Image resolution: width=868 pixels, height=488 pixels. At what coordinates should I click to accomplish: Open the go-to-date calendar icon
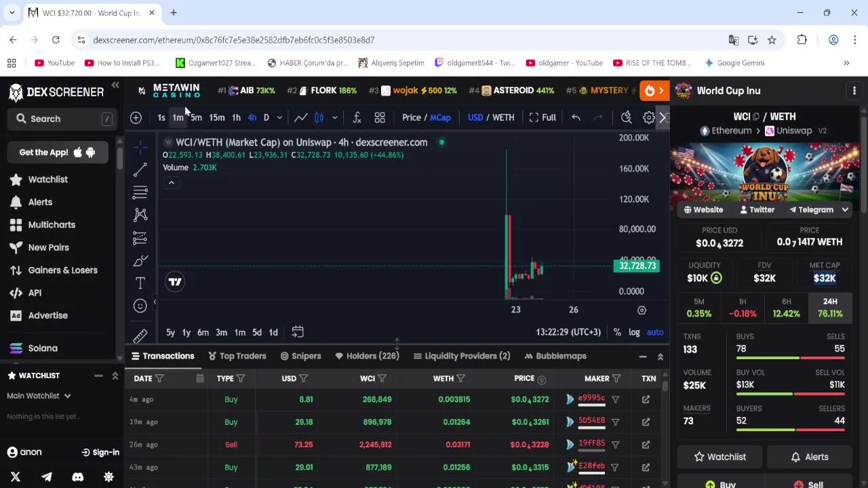[x=298, y=332]
